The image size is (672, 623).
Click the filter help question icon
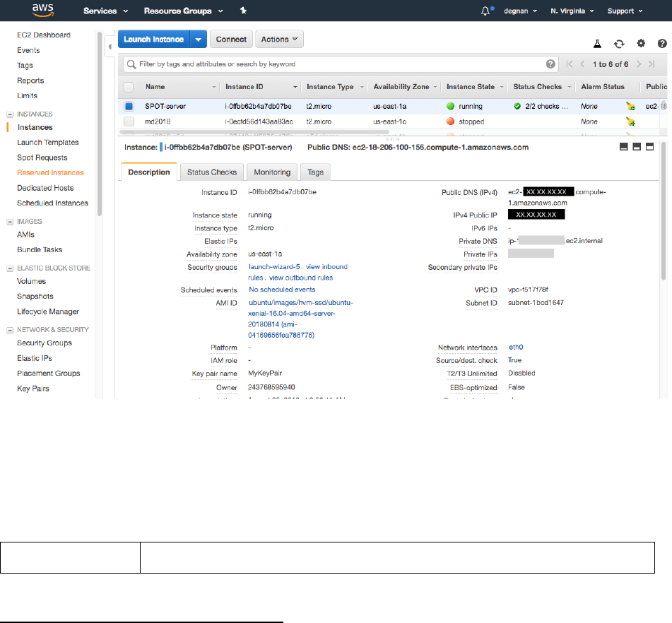550,64
